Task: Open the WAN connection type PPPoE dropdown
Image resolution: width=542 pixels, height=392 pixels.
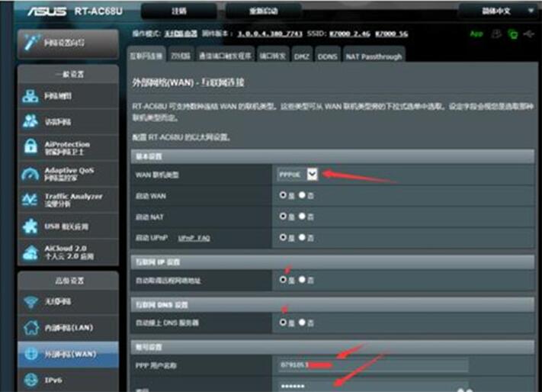Action: click(297, 175)
